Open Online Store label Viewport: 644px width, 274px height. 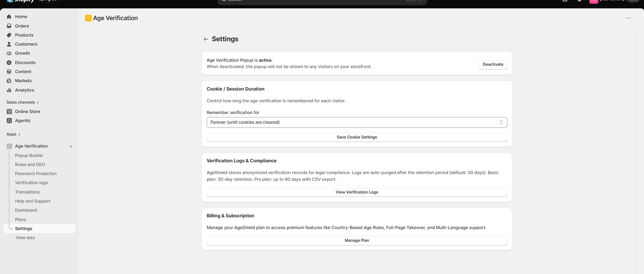pos(28,111)
